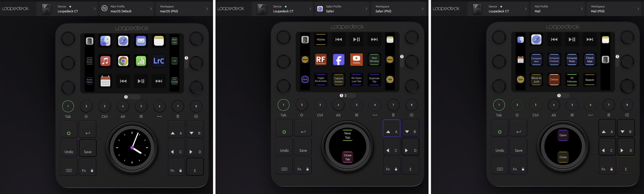Open the Safari (Phil) workspace dropdown
This screenshot has width=644, height=194.
tap(398, 9)
